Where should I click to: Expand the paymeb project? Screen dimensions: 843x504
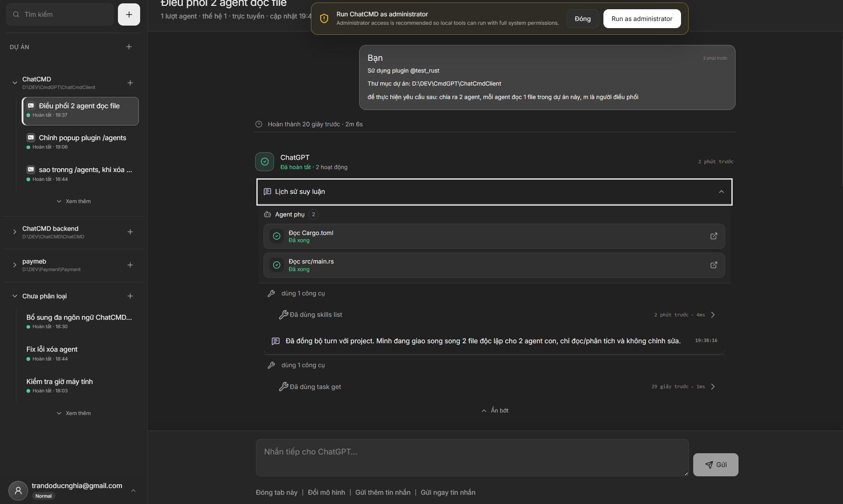(x=15, y=265)
